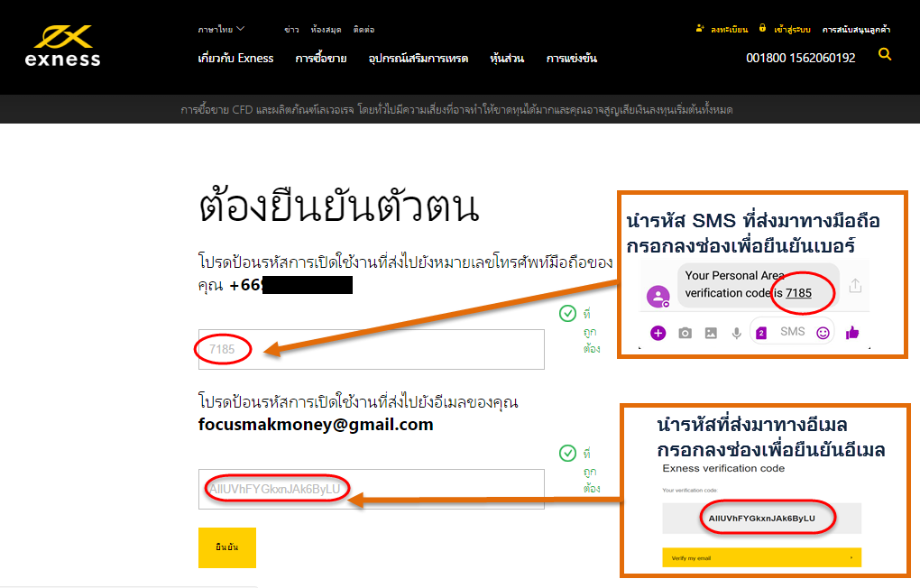The height and width of the screenshot is (588, 920).
Task: Click the ลงทะเบียน register link
Action: (x=730, y=30)
